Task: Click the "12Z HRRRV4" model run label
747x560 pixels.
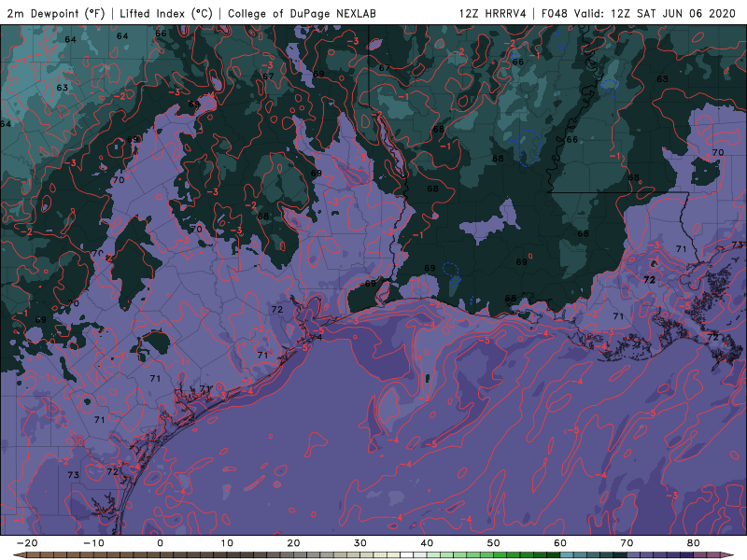Action: point(493,13)
